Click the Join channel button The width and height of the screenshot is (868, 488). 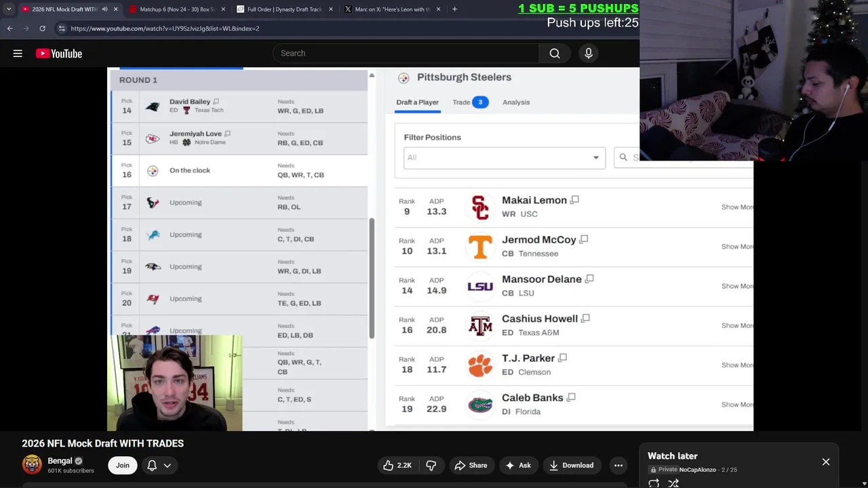[x=123, y=465]
